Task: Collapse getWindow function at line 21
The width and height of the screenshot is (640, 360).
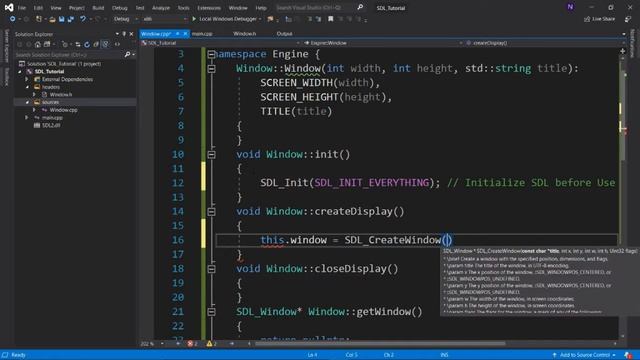Action: [x=211, y=312]
